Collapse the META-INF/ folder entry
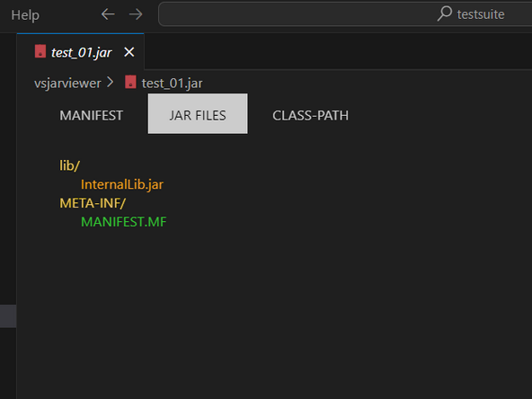 pos(93,203)
